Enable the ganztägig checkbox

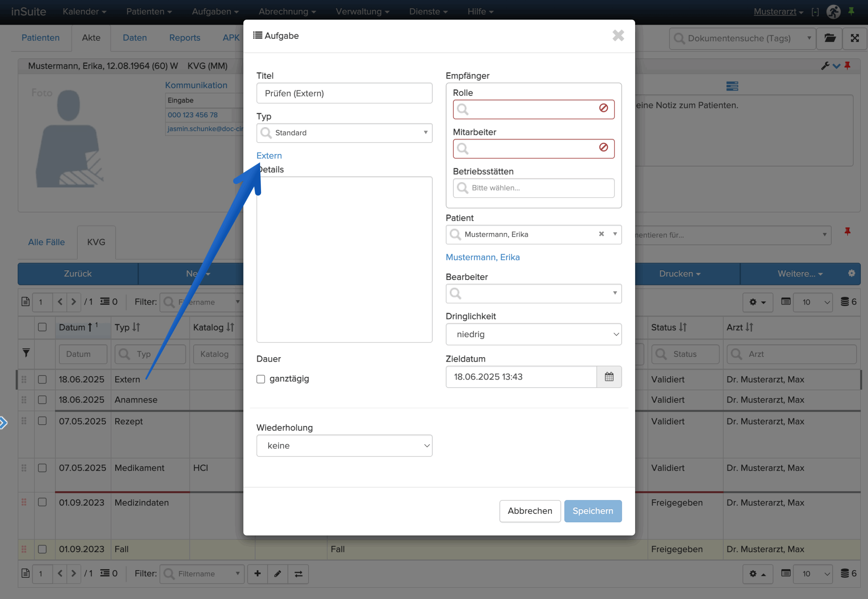pos(261,379)
